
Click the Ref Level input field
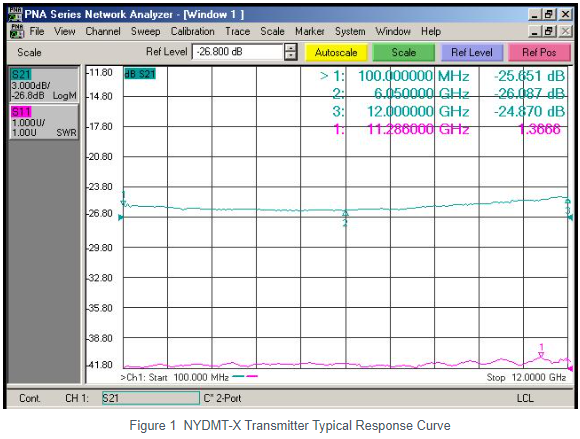(x=237, y=52)
